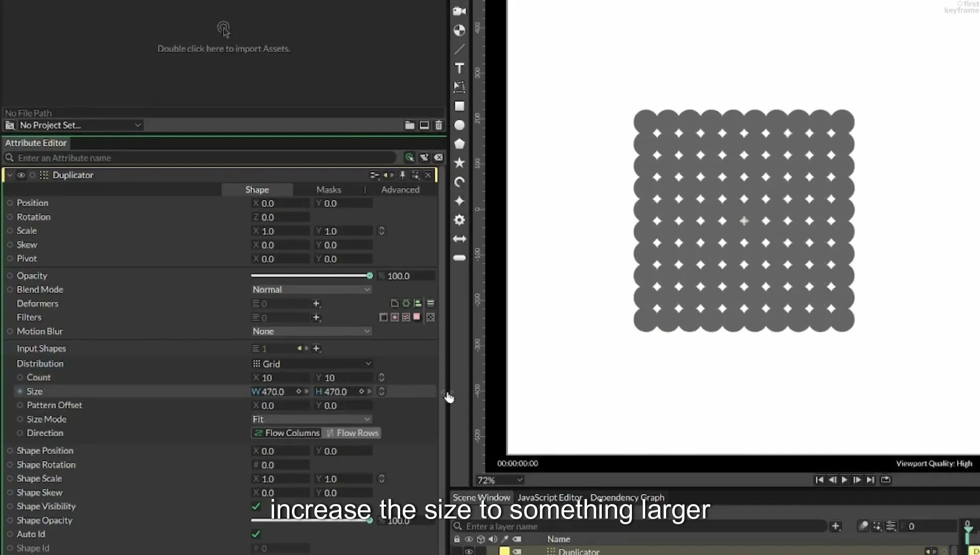Select the Cog shape tool
The height and width of the screenshot is (555, 980).
point(459,220)
